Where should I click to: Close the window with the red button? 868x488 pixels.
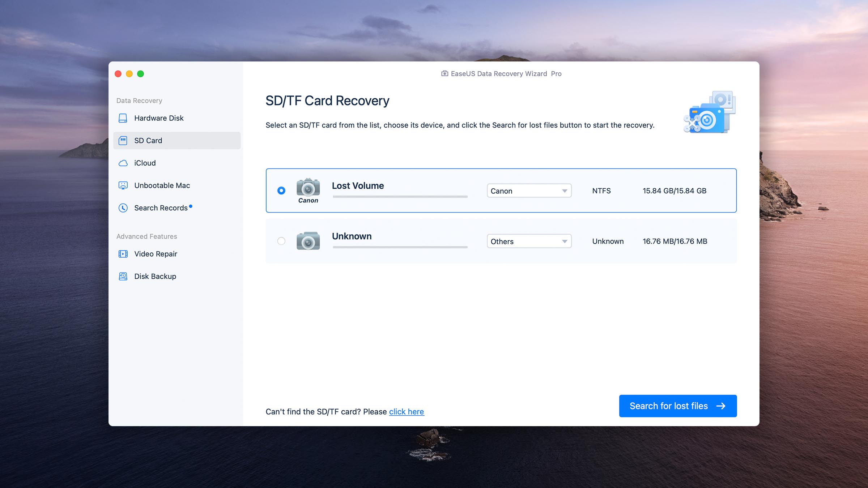coord(118,74)
